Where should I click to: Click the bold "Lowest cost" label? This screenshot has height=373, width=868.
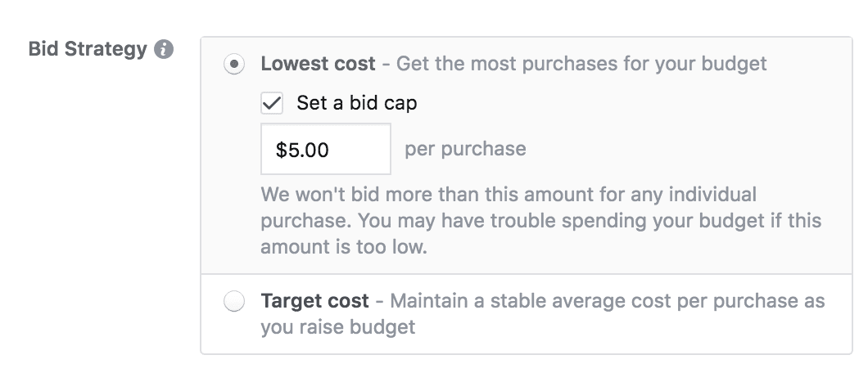[x=318, y=64]
